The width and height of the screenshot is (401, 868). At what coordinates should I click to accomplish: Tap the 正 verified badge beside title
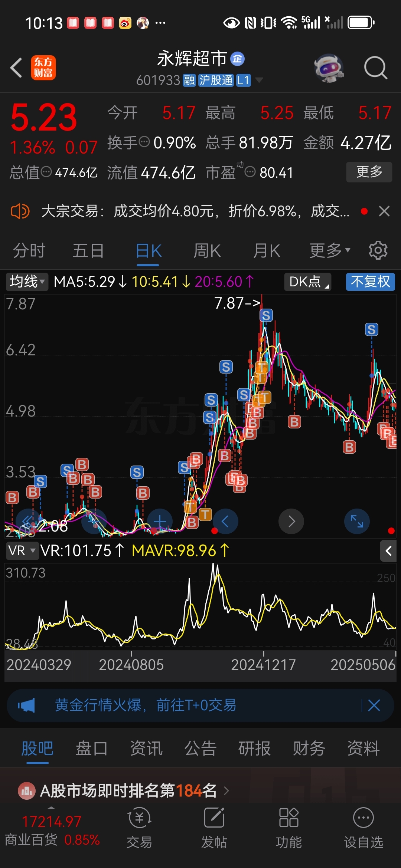[x=238, y=59]
